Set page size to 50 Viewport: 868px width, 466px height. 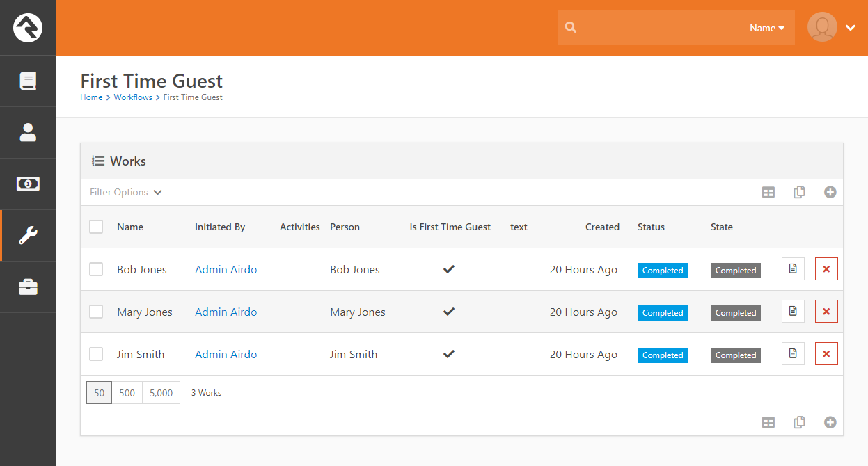(99, 392)
